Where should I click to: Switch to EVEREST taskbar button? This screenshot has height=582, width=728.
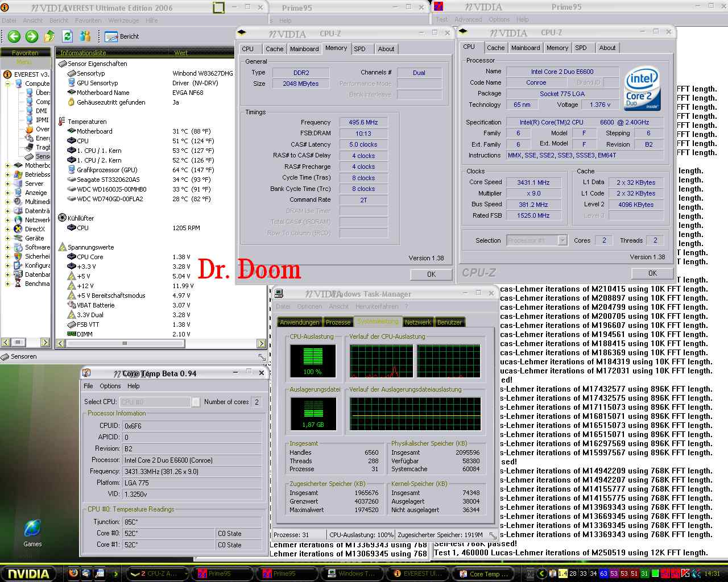pos(418,574)
